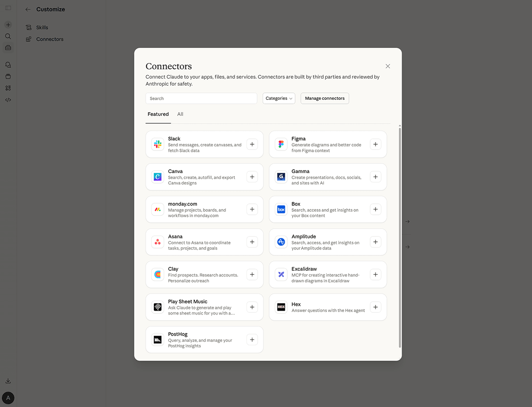532x407 pixels.
Task: Add the Hex connector
Action: [375, 307]
